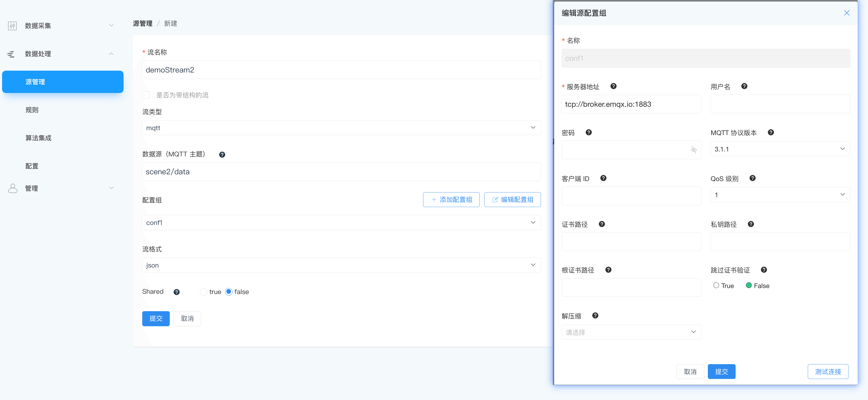Open 规则 in the sidebar menu
Image resolution: width=868 pixels, height=400 pixels.
tap(32, 110)
